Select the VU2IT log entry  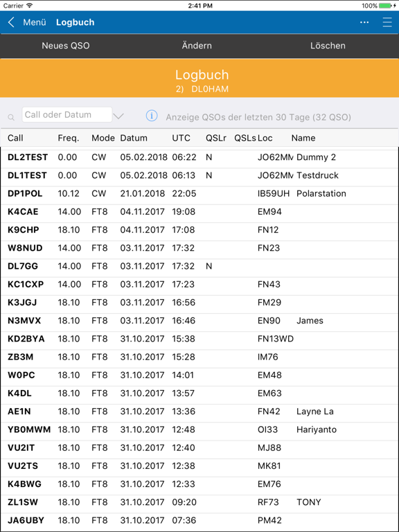pyautogui.click(x=199, y=448)
